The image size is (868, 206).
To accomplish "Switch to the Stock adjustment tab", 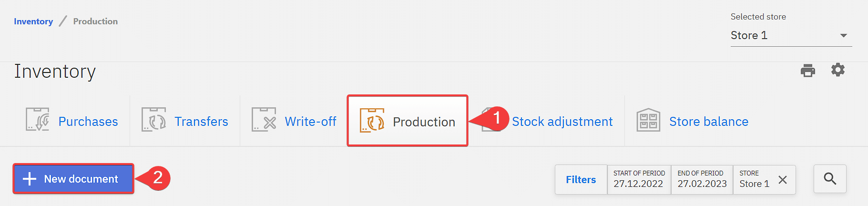I will pos(562,122).
